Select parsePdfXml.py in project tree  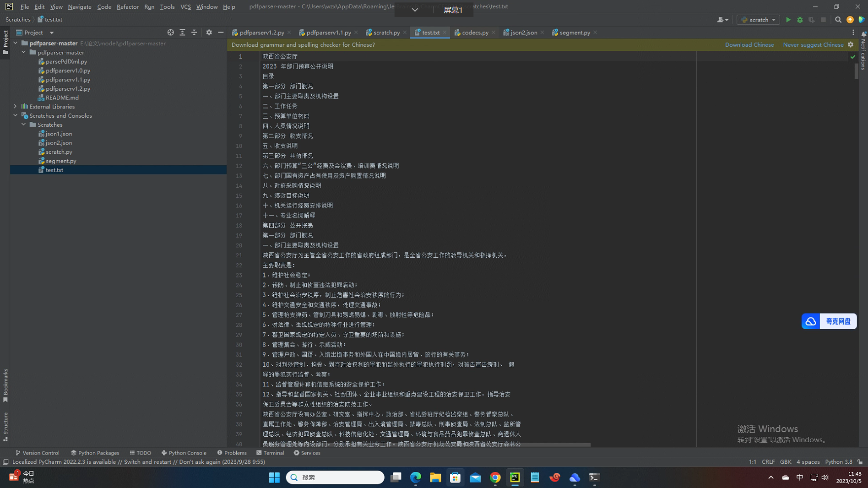[66, 62]
